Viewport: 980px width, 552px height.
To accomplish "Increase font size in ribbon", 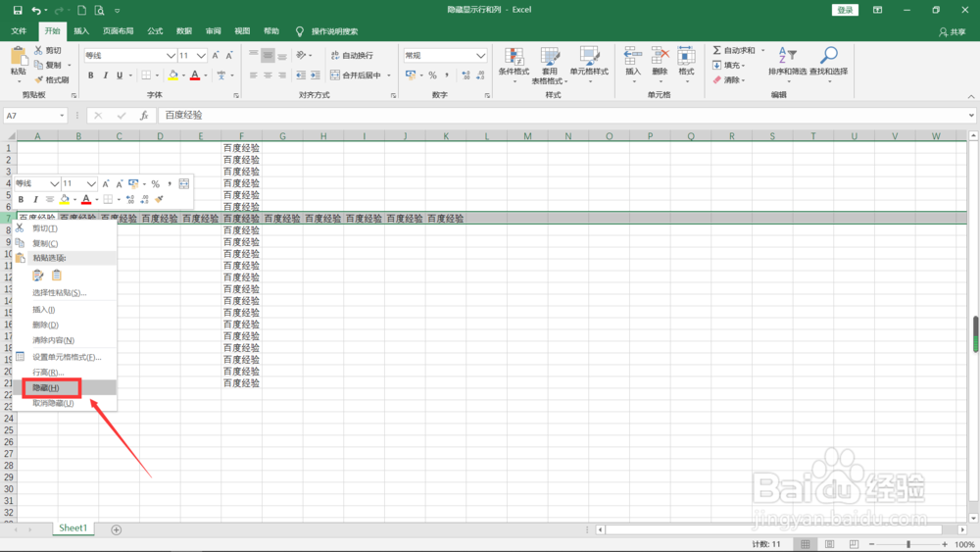I will pos(216,56).
